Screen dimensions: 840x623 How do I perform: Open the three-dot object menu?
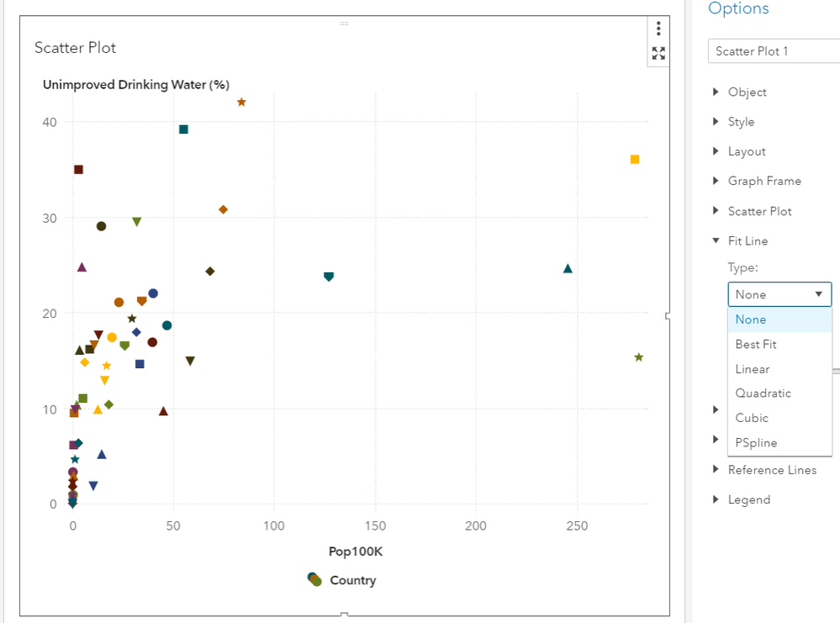point(658,29)
